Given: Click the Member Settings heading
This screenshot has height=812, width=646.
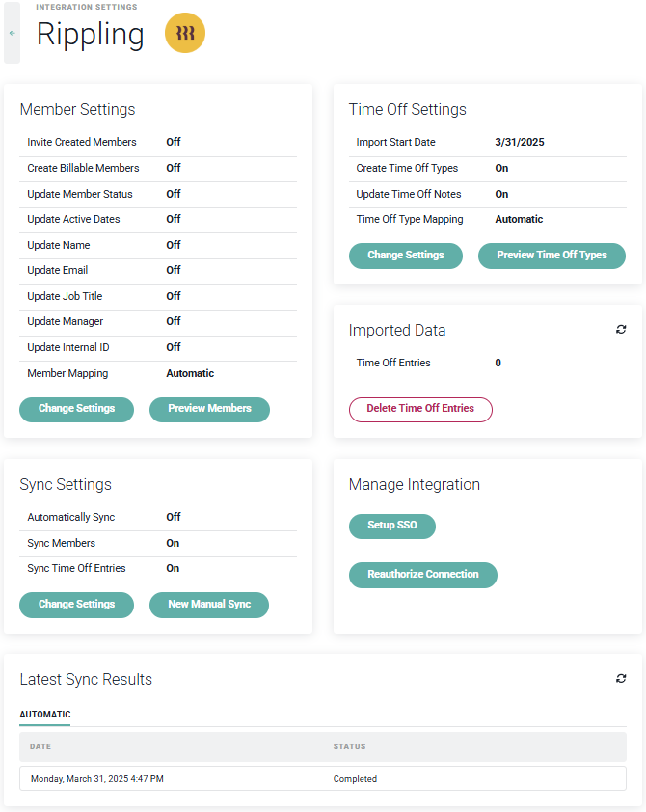Looking at the screenshot, I should (77, 109).
